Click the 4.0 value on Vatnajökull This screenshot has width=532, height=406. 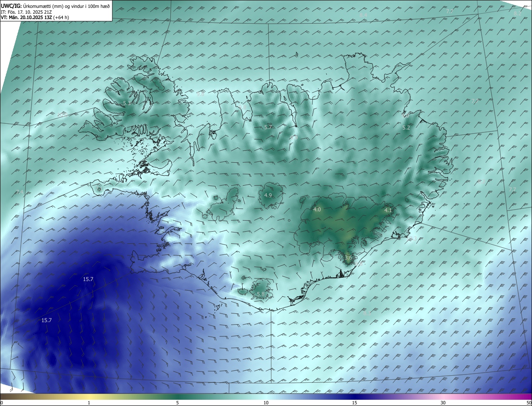(317, 210)
